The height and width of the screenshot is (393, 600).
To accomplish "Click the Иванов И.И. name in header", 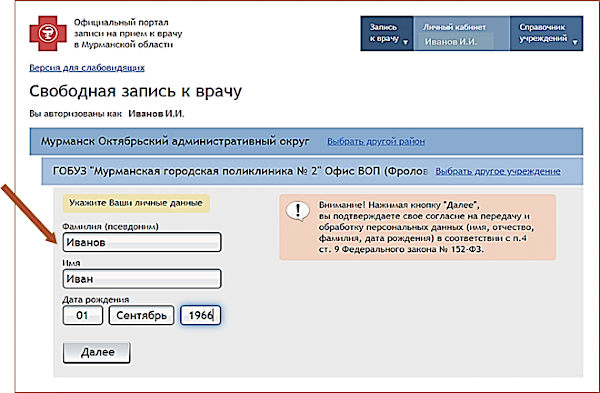I will pos(451,42).
